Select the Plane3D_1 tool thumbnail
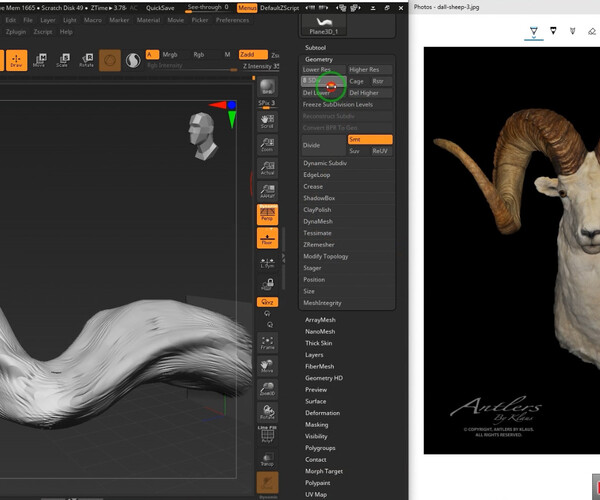The width and height of the screenshot is (600, 500). [x=324, y=26]
